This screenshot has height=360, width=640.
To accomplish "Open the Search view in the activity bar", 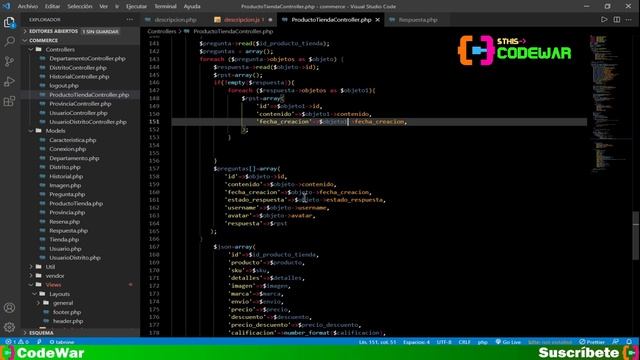I will coord(9,41).
